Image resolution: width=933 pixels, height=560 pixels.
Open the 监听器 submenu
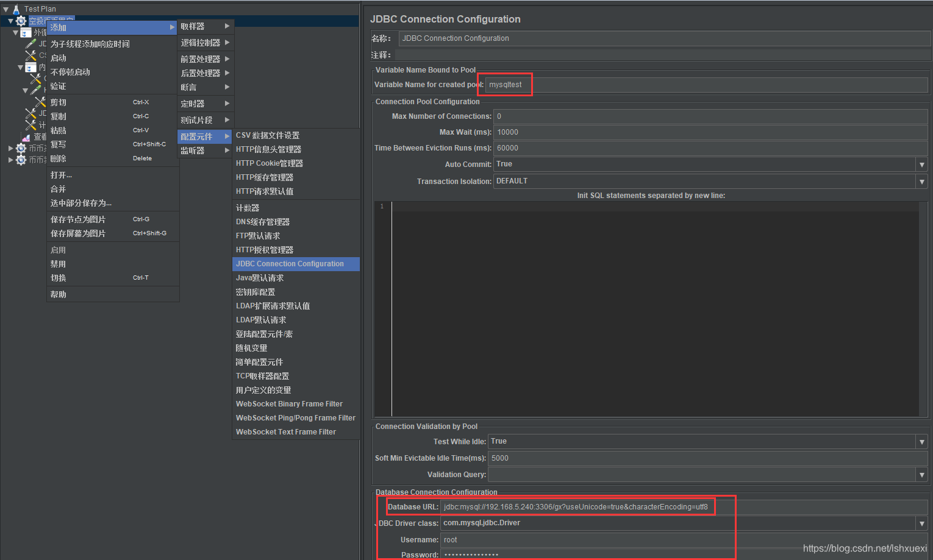(x=206, y=151)
